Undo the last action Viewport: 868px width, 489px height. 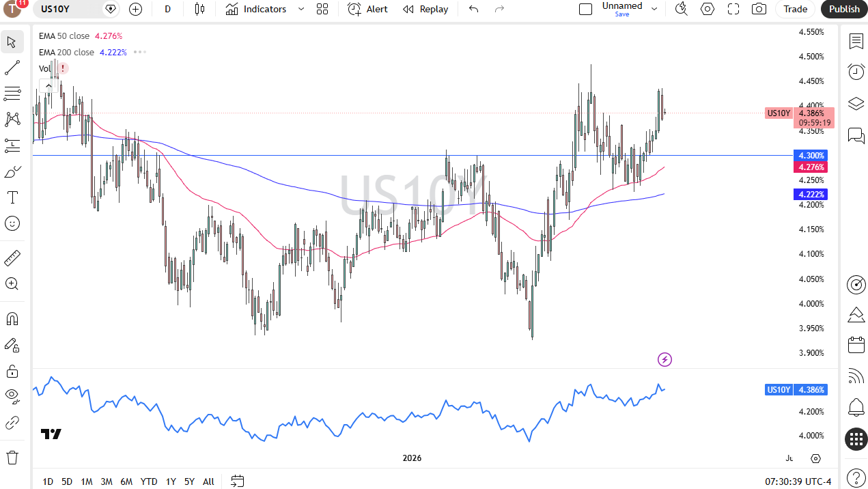pyautogui.click(x=473, y=9)
